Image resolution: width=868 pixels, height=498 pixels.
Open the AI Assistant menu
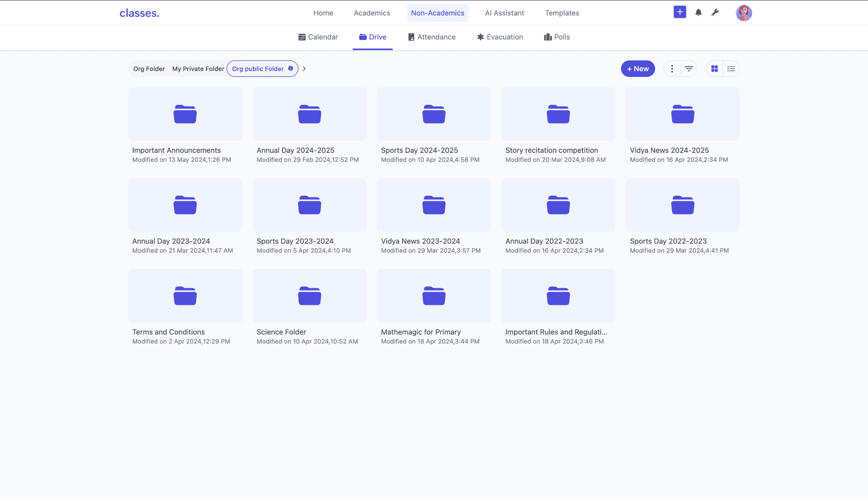504,13
